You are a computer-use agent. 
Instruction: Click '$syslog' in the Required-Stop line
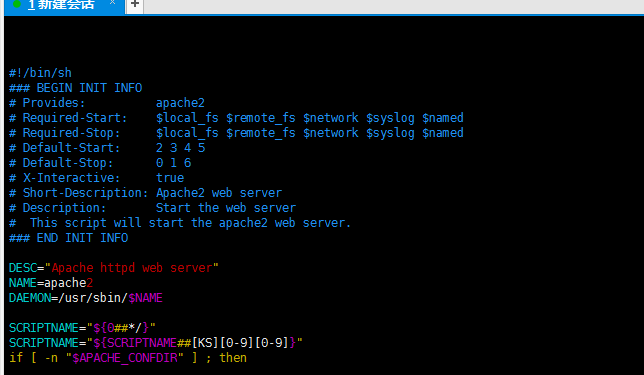390,133
